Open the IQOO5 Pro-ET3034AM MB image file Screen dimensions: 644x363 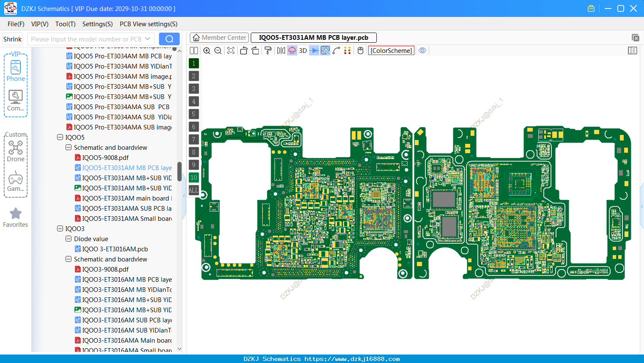point(119,77)
